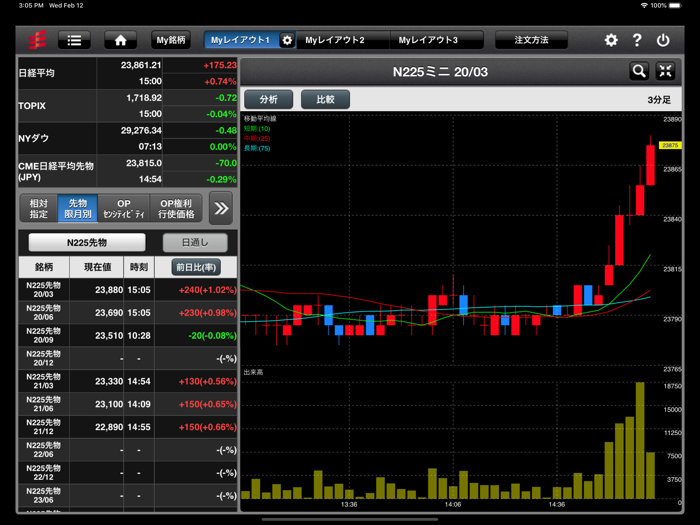This screenshot has height=525, width=700.
Task: Search symbol with magnifier icon
Action: tap(639, 71)
